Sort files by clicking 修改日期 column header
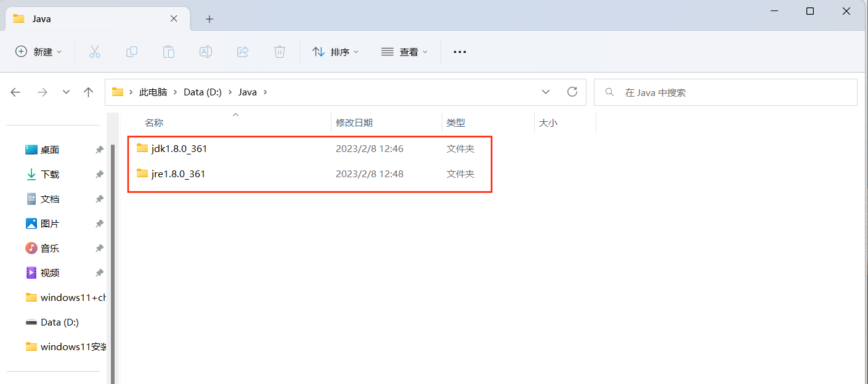 tap(354, 122)
